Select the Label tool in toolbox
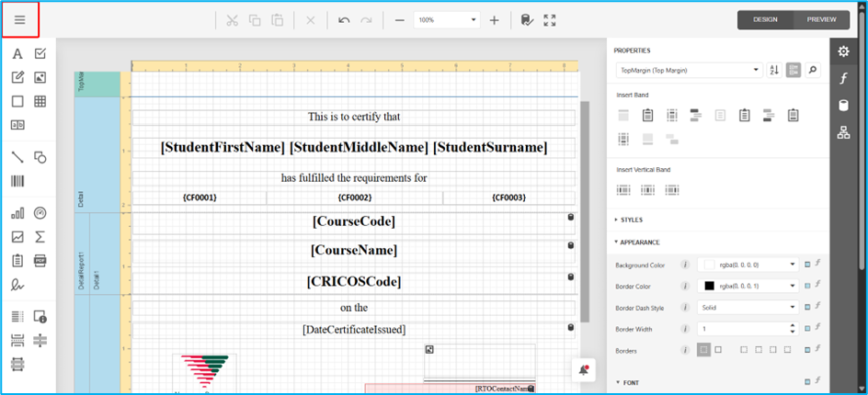This screenshot has width=868, height=395. pyautogui.click(x=17, y=54)
